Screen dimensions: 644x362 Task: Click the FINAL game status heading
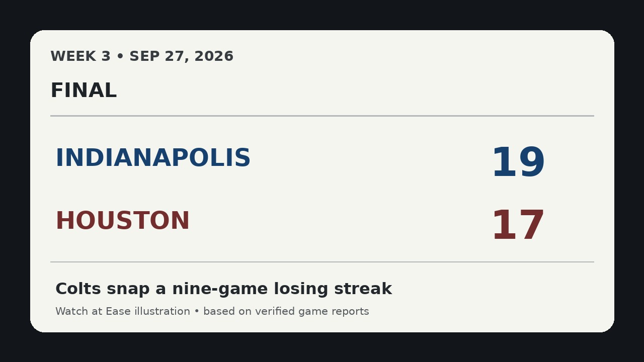(x=84, y=91)
